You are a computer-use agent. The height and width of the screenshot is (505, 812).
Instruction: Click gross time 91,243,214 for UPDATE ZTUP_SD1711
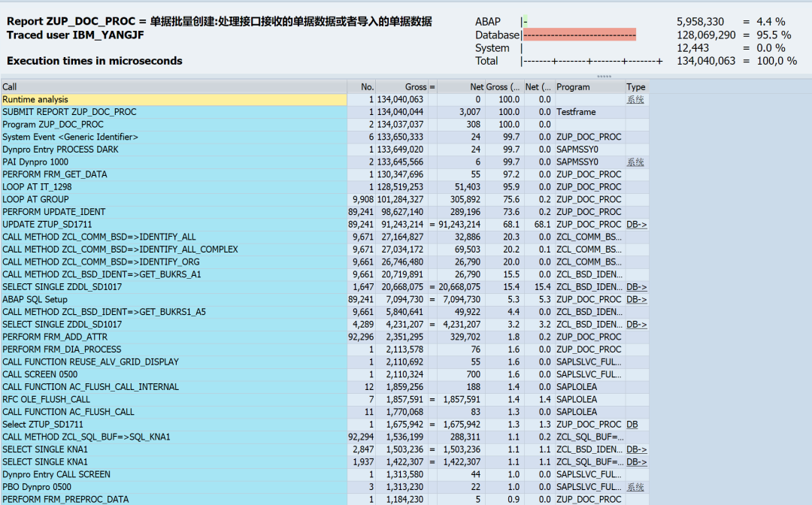(402, 225)
